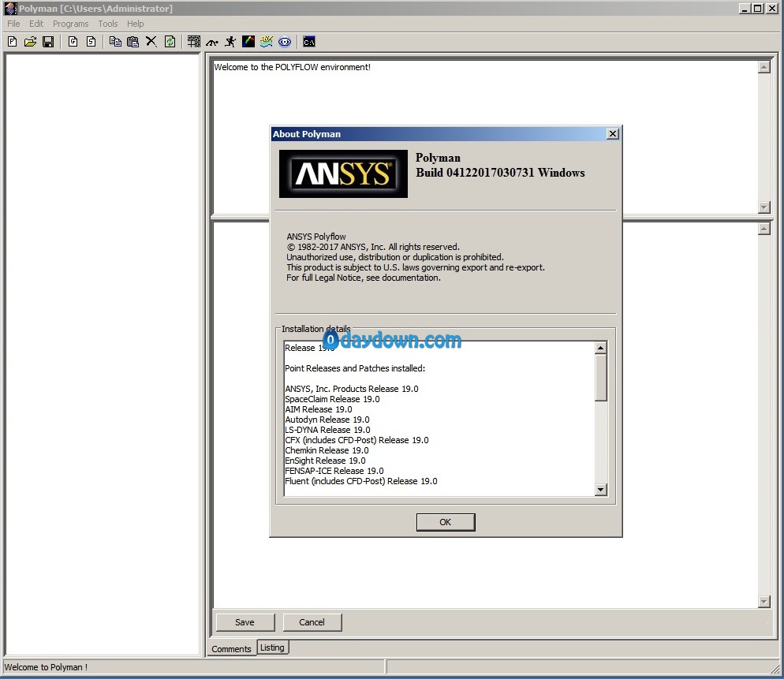Switch to the Comments tab
Screen dimensions: 784x679
[x=232, y=648]
